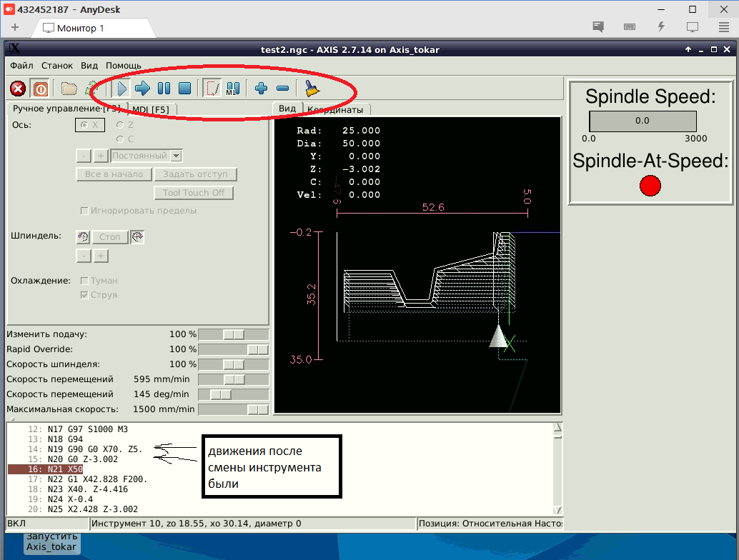Run the program with the play icon
Viewport: 739px width, 560px height.
(122, 89)
